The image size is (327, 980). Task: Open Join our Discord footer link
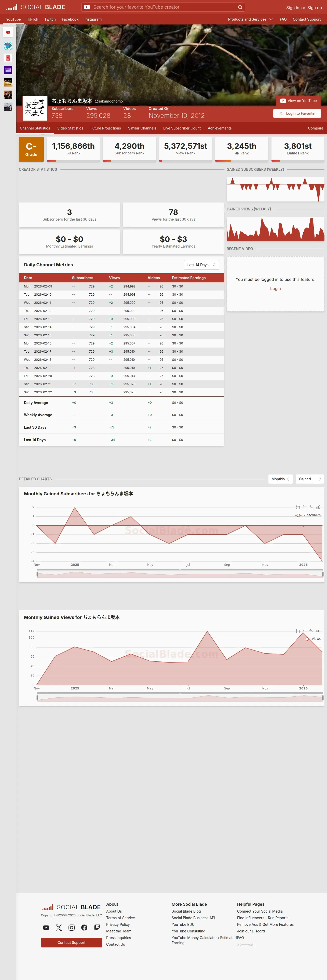[251, 931]
